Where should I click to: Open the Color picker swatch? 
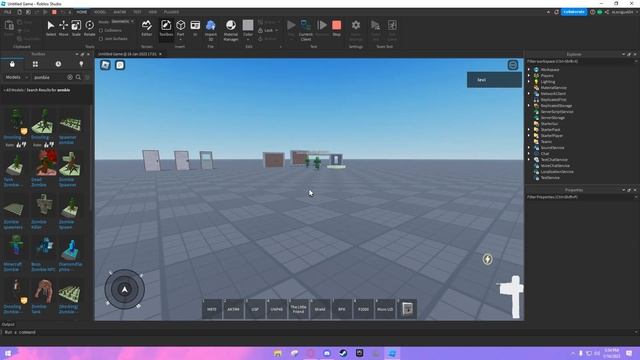pos(248,25)
